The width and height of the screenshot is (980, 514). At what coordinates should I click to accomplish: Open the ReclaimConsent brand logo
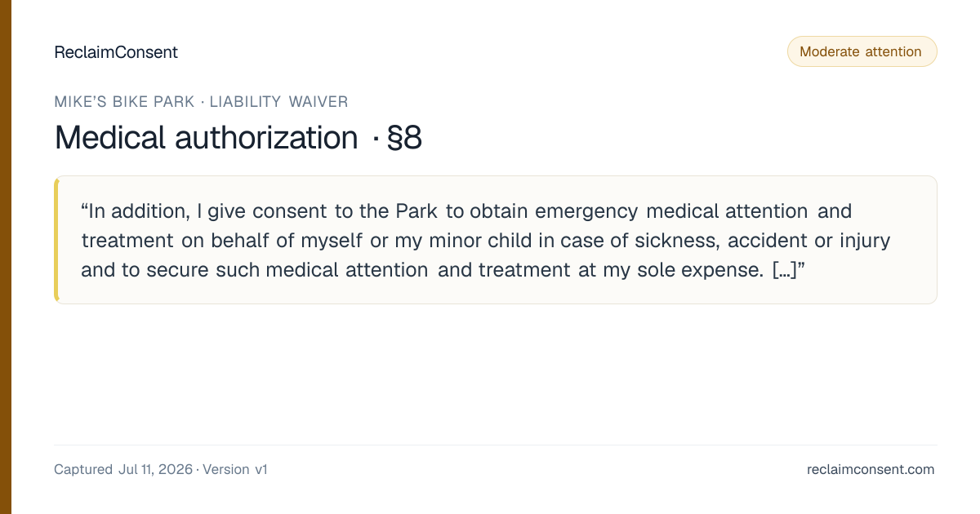click(x=116, y=52)
